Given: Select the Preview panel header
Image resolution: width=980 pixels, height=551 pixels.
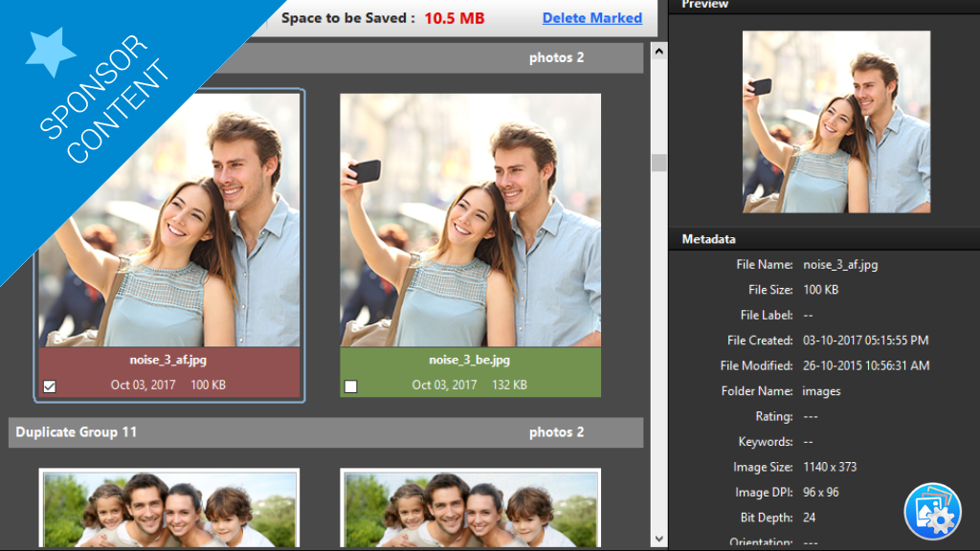Looking at the screenshot, I should coord(704,5).
